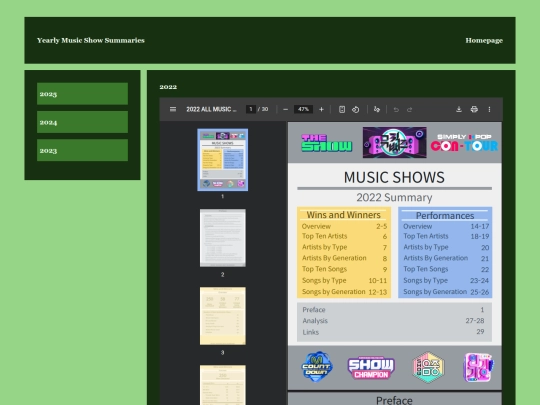540x405 pixels.
Task: Click the Simply K-Pop Con-Tour logo
Action: (x=464, y=143)
